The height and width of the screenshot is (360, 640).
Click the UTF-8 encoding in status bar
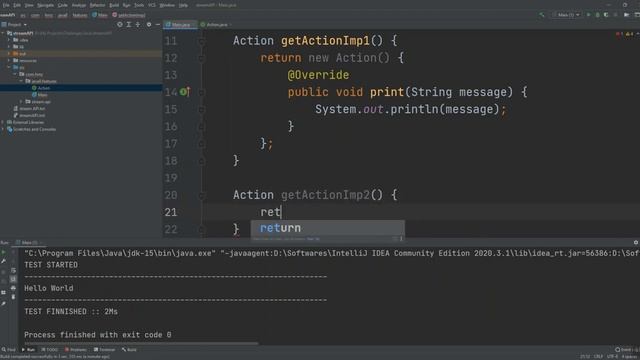(x=612, y=357)
